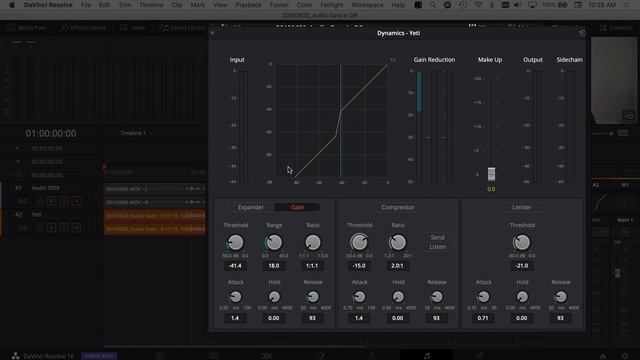Click the Gate Release knob
The height and width of the screenshot is (360, 640).
pyautogui.click(x=313, y=297)
